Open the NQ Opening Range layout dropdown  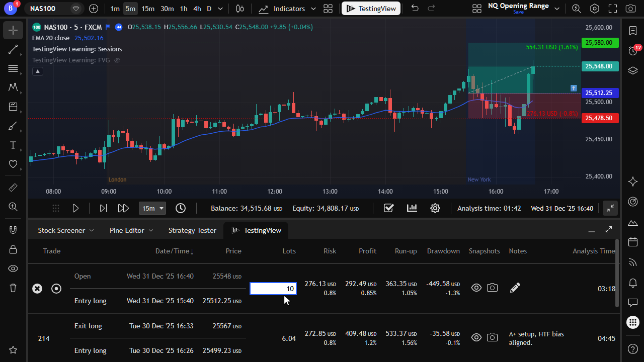556,9
